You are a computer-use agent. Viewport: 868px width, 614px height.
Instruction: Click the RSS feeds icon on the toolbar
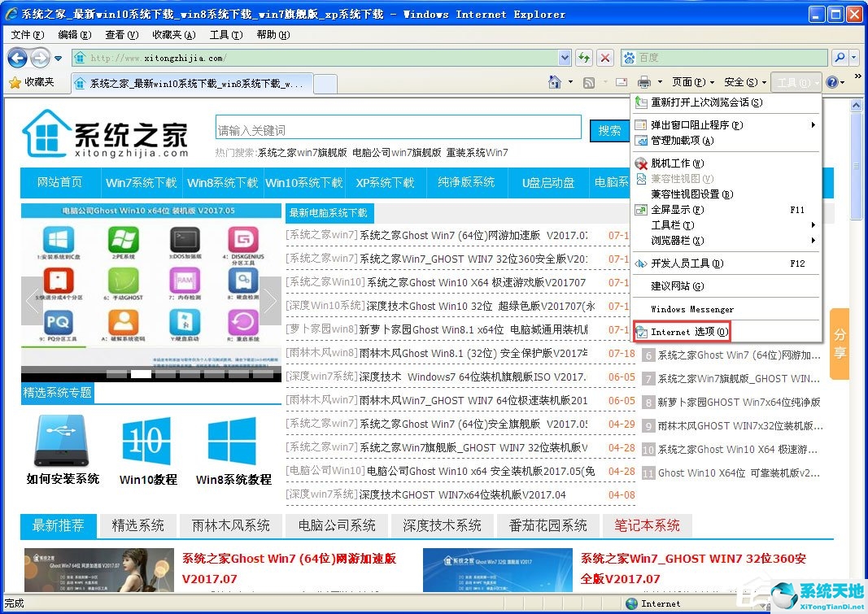(x=589, y=82)
